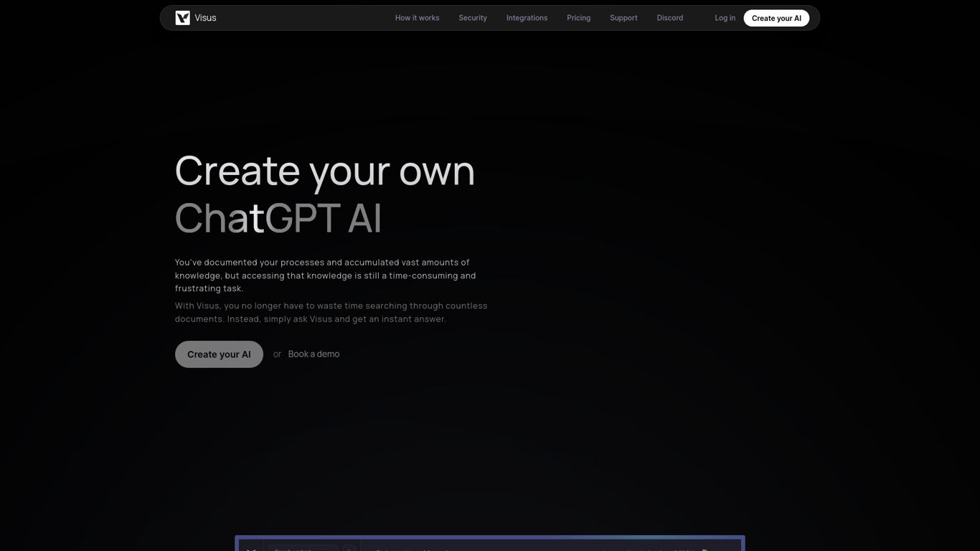Select the Book a demo link

click(314, 354)
